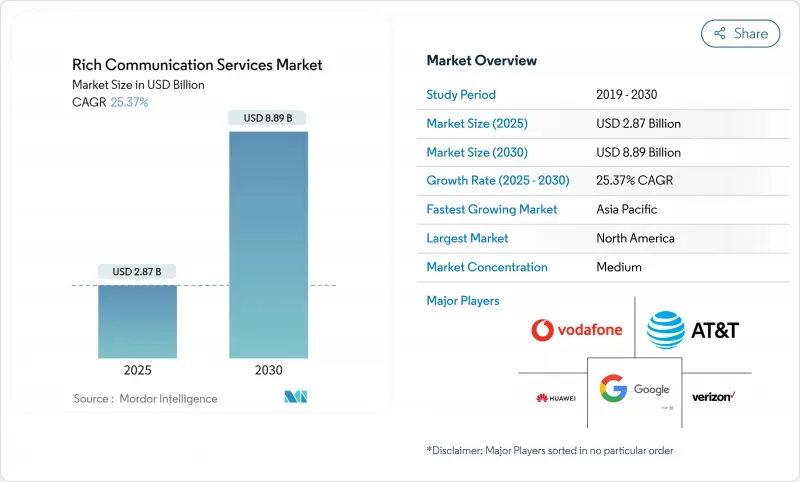This screenshot has height=482, width=800.
Task: Click the Share button
Action: click(x=740, y=33)
